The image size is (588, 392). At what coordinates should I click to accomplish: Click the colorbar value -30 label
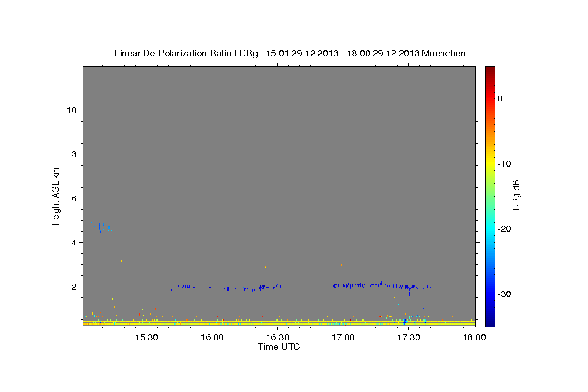pyautogui.click(x=504, y=294)
